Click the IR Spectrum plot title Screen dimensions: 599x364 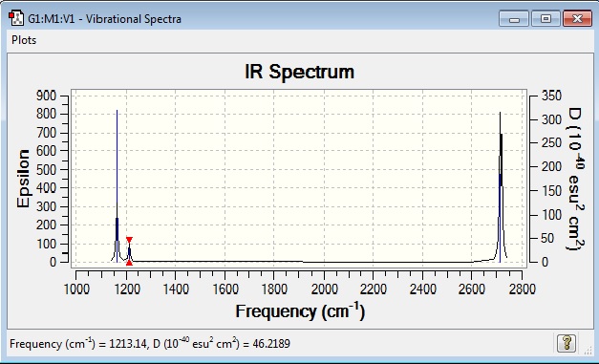point(299,72)
